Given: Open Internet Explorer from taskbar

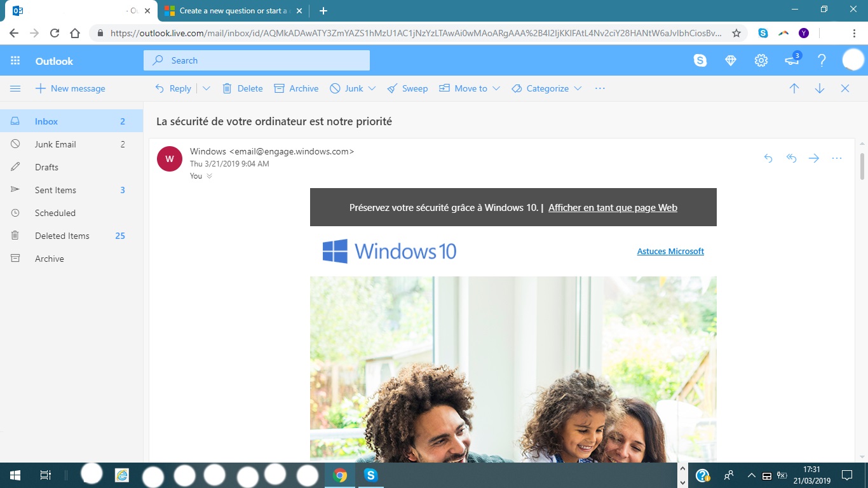Looking at the screenshot, I should click(x=121, y=475).
